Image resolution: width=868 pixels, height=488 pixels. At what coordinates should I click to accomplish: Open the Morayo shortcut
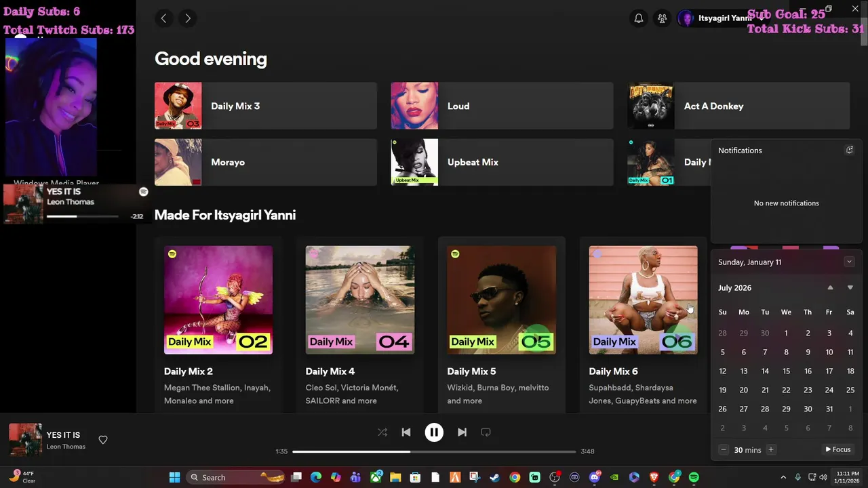pos(265,162)
